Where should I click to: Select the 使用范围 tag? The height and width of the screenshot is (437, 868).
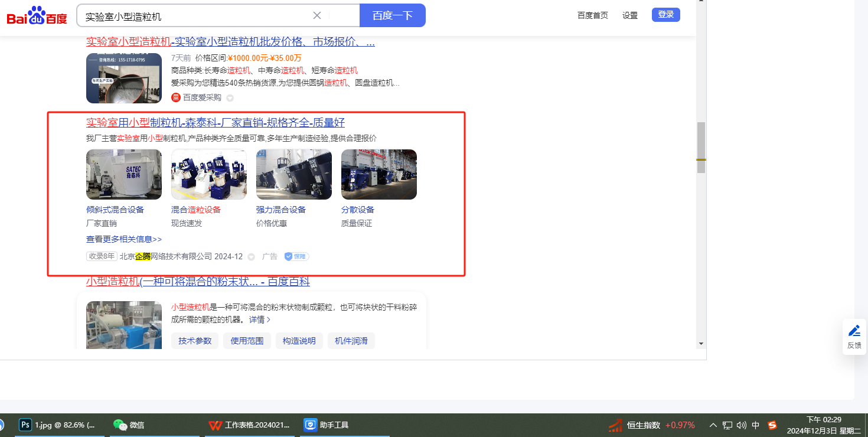pos(247,341)
